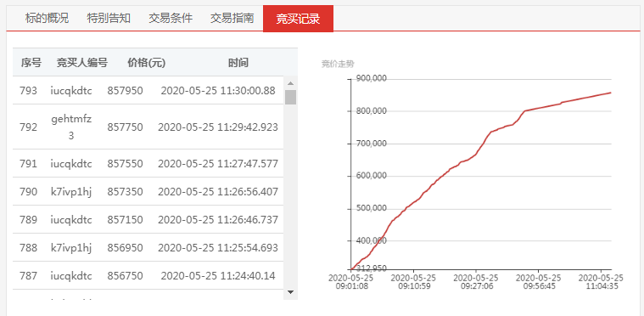644x316 pixels.
Task: Select bid row 793 by iucqkdtc
Action: pyautogui.click(x=148, y=90)
